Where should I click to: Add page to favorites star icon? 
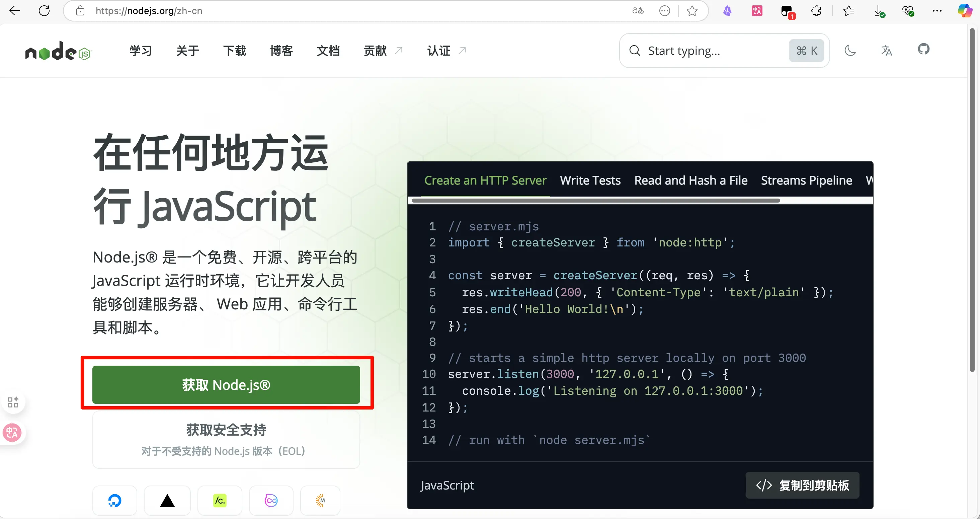click(692, 11)
